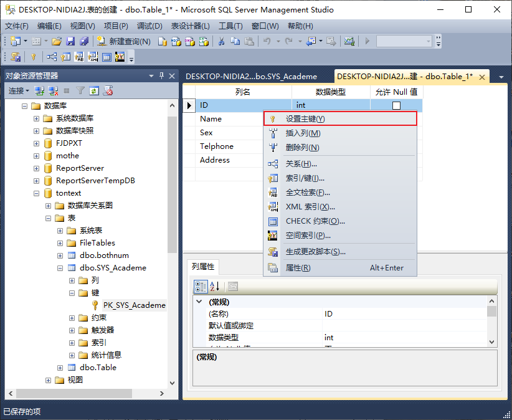Collapse the dbo.SYS_Academe table node
The height and width of the screenshot is (420, 512).
(60, 268)
